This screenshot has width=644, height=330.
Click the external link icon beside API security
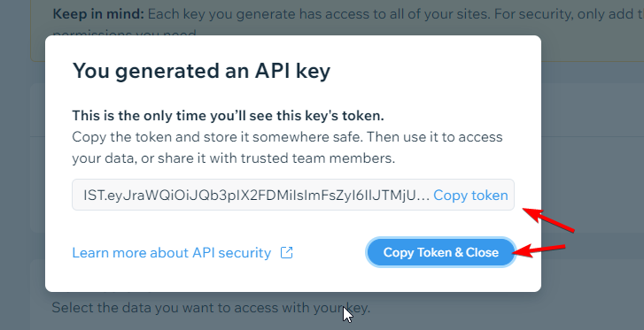point(286,252)
